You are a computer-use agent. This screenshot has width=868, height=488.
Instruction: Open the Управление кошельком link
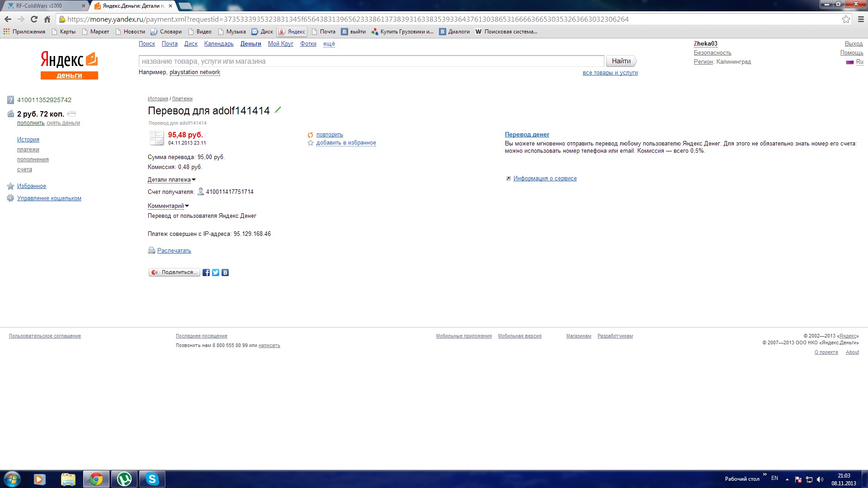click(x=49, y=198)
